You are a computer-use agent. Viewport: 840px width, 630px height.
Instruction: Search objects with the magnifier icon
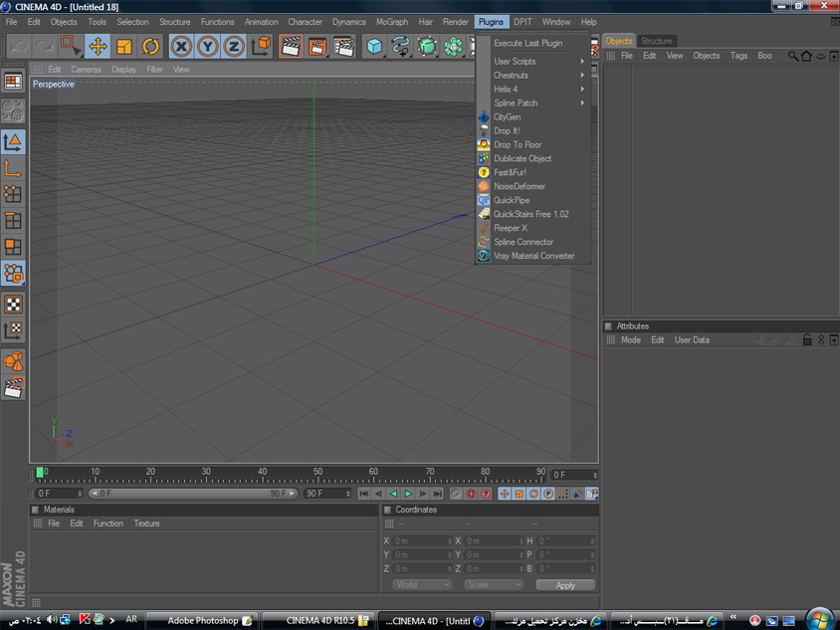tap(793, 56)
